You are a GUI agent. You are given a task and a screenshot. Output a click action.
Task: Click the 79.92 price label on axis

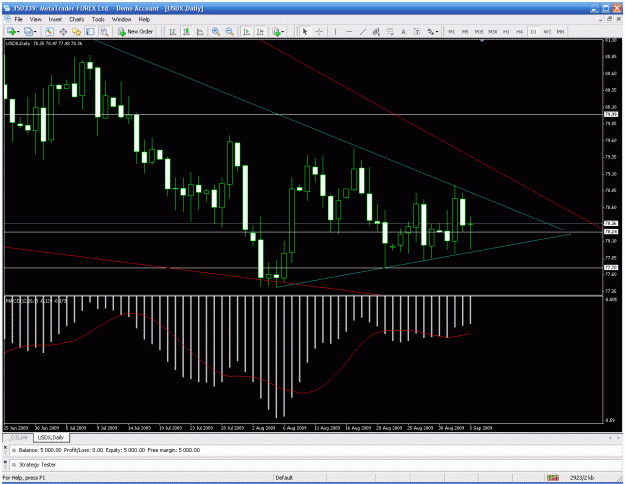coord(611,114)
